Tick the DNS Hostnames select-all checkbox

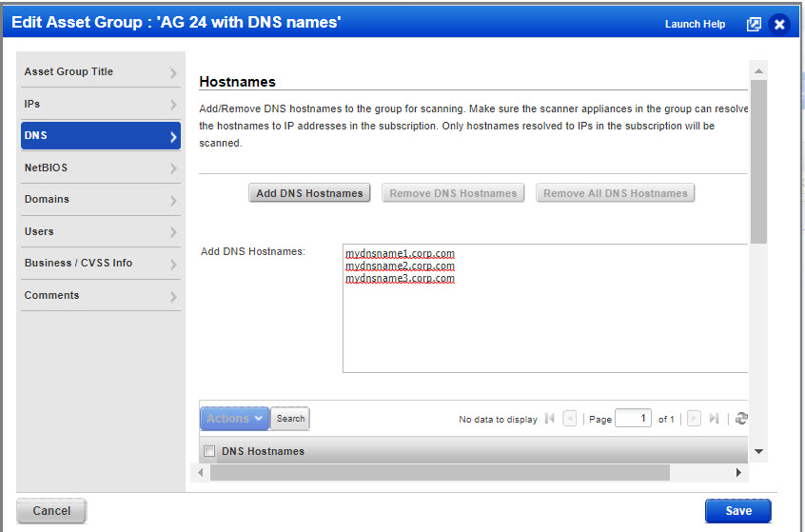(x=209, y=451)
